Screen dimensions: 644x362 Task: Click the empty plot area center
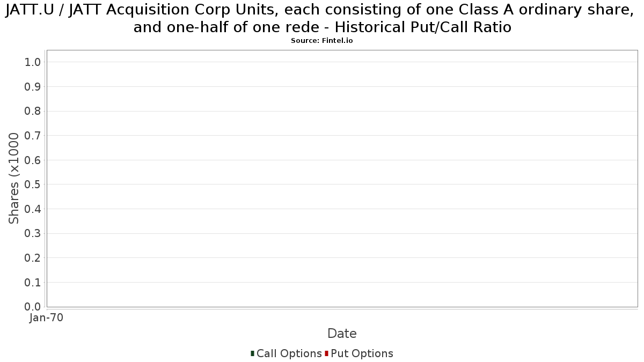point(342,179)
